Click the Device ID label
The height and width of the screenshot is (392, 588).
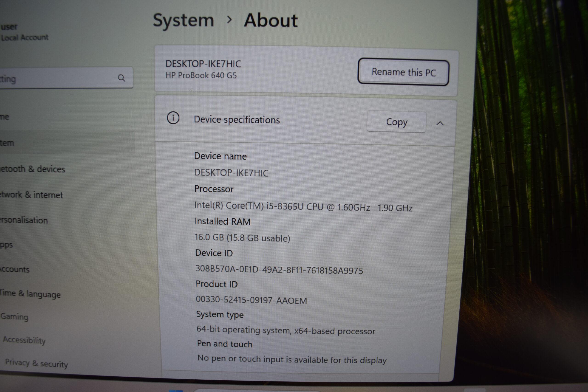click(x=214, y=253)
